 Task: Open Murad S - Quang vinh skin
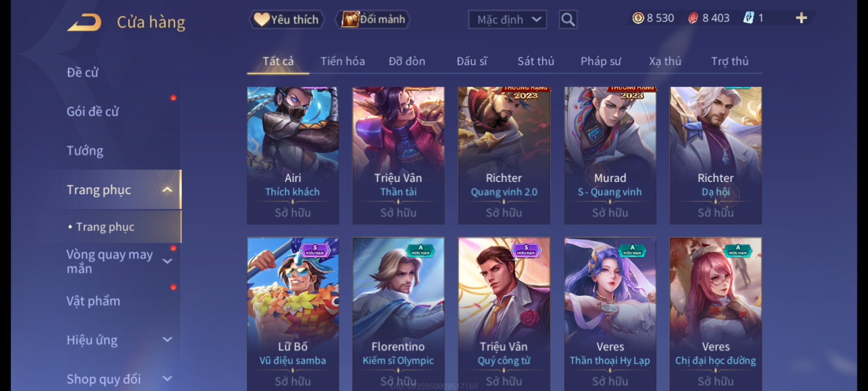tap(610, 155)
